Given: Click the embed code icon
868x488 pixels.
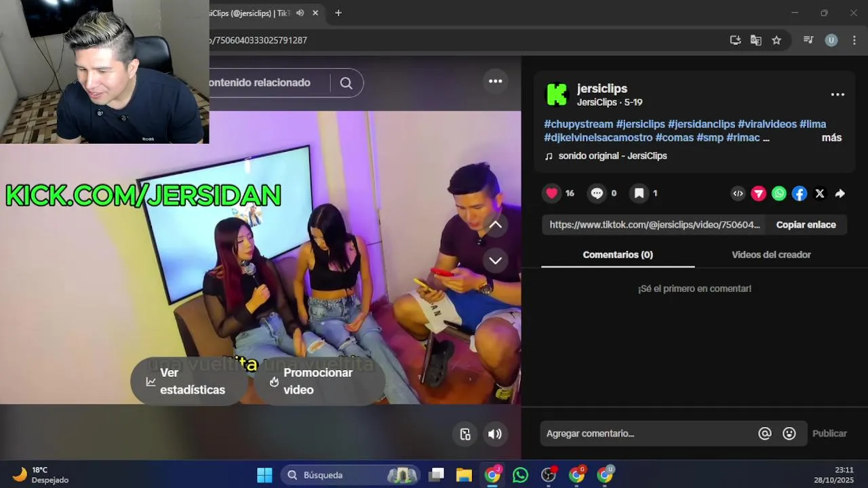Looking at the screenshot, I should (738, 194).
